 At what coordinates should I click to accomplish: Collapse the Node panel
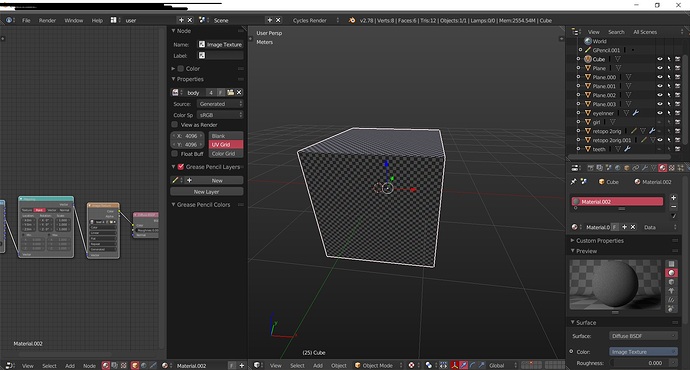[173, 31]
